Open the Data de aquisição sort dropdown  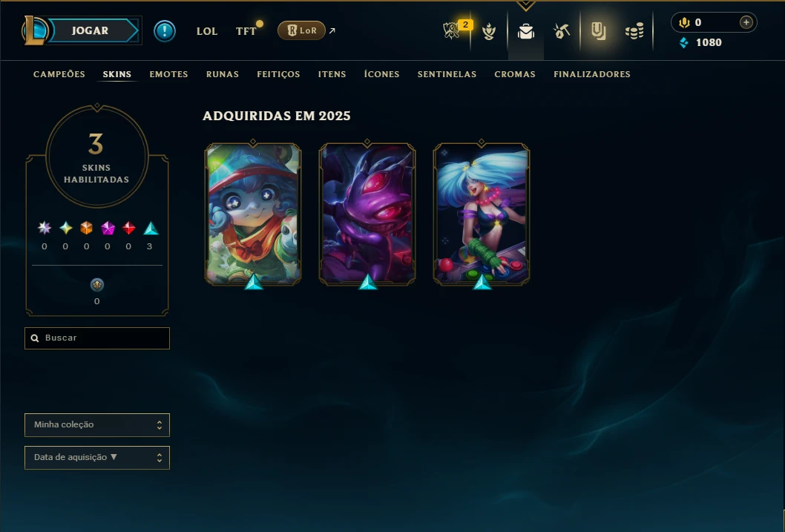(97, 457)
